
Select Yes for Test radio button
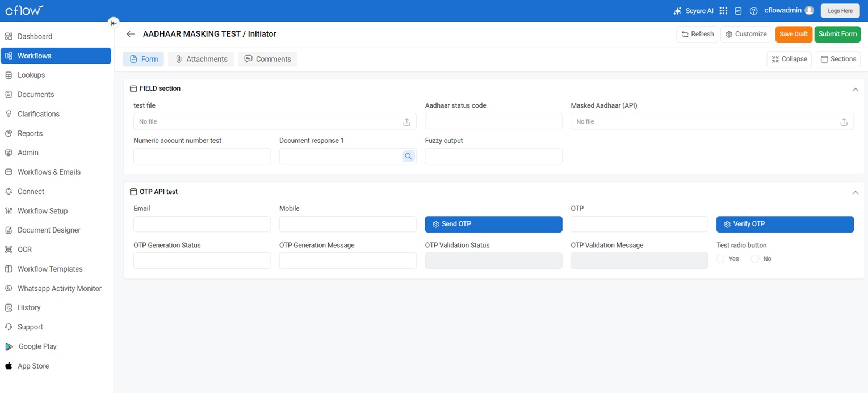tap(720, 259)
